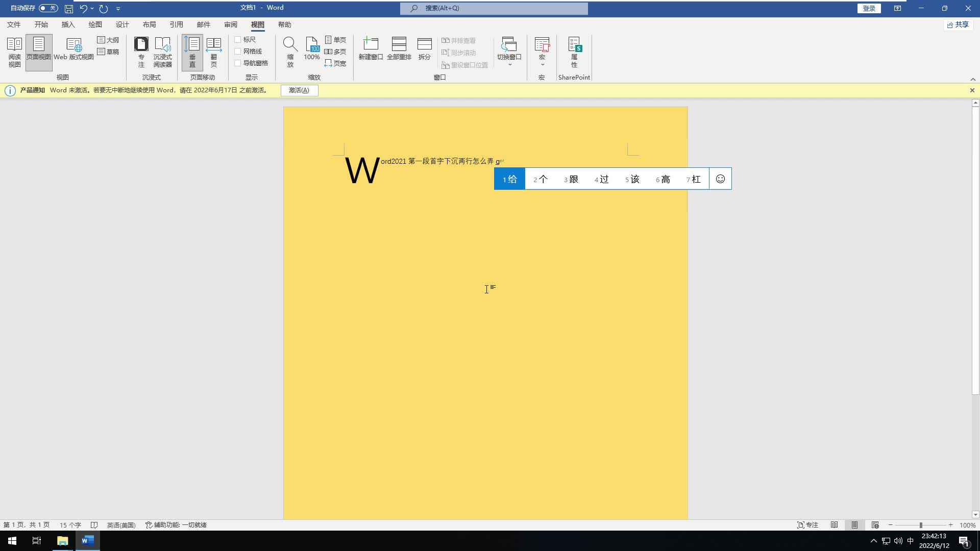Switch to Read Mode view

14,52
